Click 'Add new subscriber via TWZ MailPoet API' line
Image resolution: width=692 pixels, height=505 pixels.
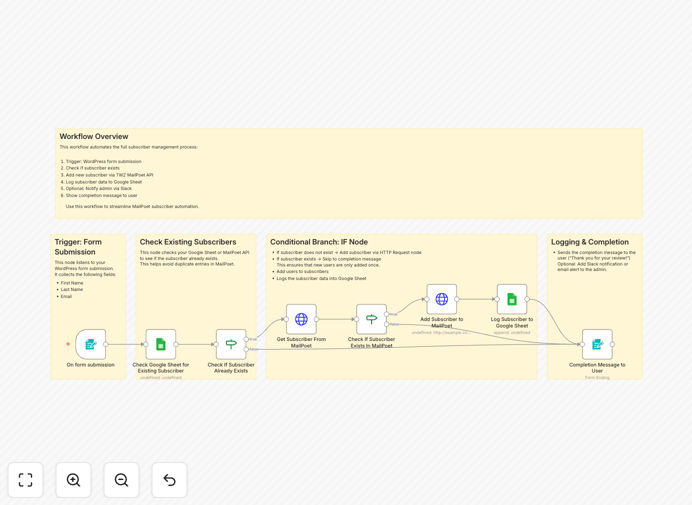point(109,175)
